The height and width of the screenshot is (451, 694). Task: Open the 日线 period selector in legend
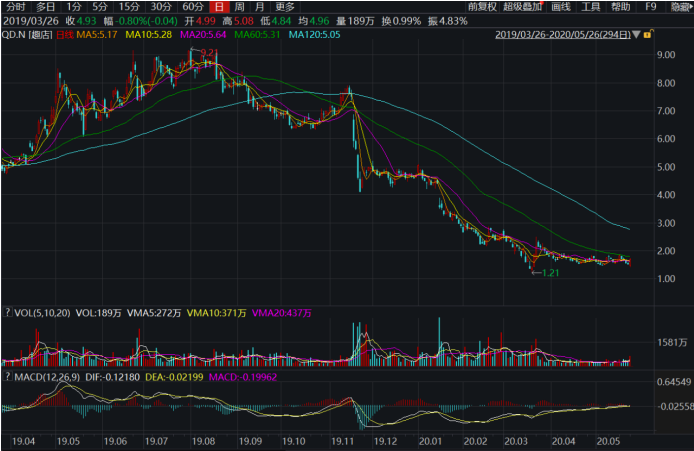(65, 36)
